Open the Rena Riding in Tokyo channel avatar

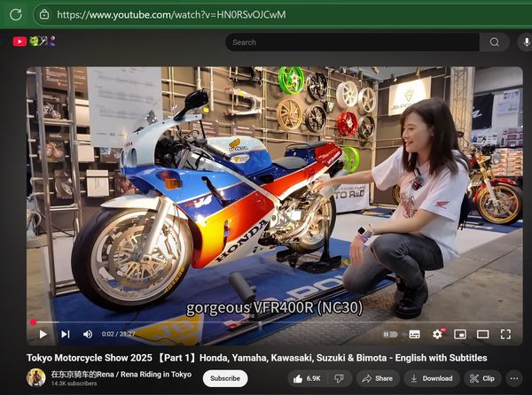tap(36, 377)
